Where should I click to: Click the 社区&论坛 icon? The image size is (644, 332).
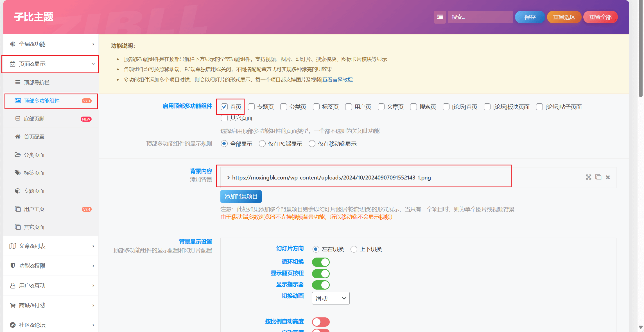tap(13, 325)
